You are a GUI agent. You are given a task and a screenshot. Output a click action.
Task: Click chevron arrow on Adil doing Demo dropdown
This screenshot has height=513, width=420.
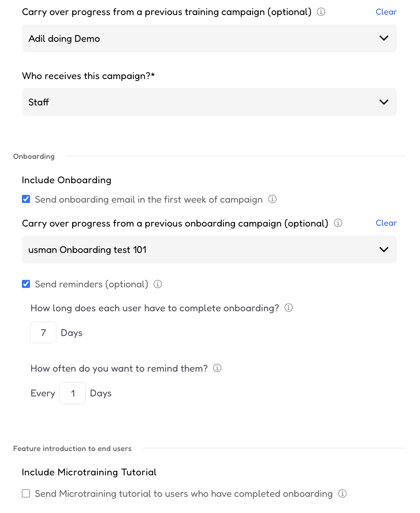[384, 38]
